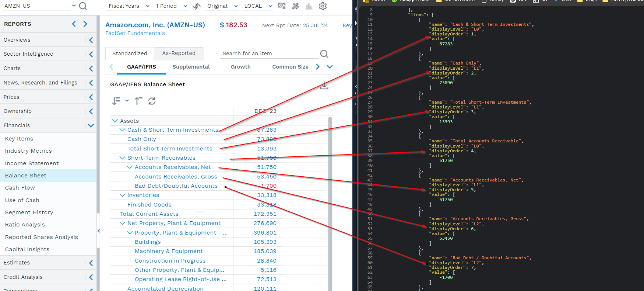Screen dimensions: 644x291
Task: Expand the Overviews section
Action: click(91, 40)
